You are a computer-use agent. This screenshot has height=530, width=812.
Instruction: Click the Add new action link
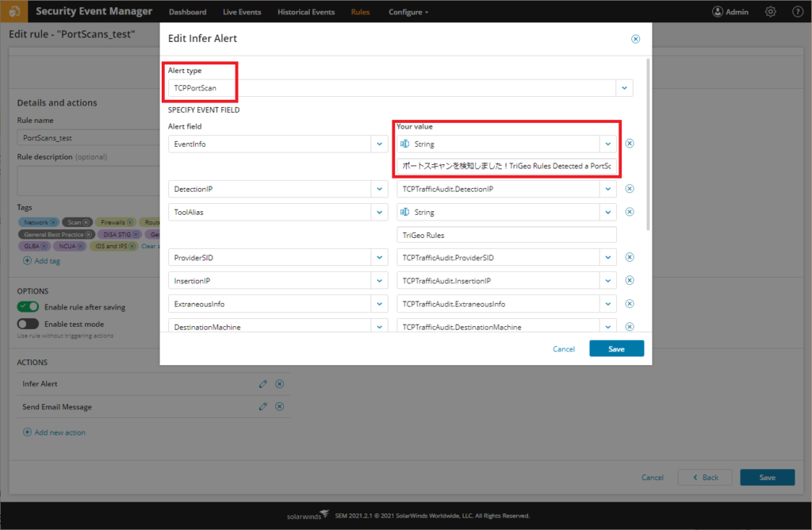click(59, 432)
